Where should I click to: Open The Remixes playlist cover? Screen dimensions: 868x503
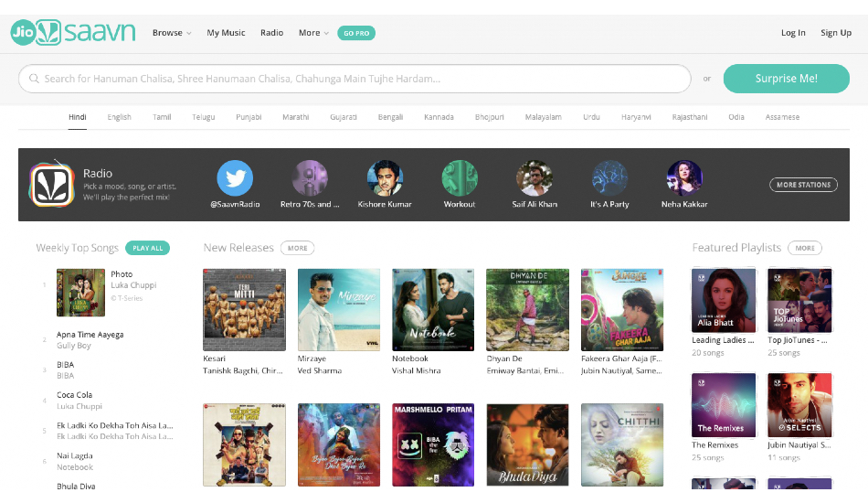pyautogui.click(x=724, y=405)
